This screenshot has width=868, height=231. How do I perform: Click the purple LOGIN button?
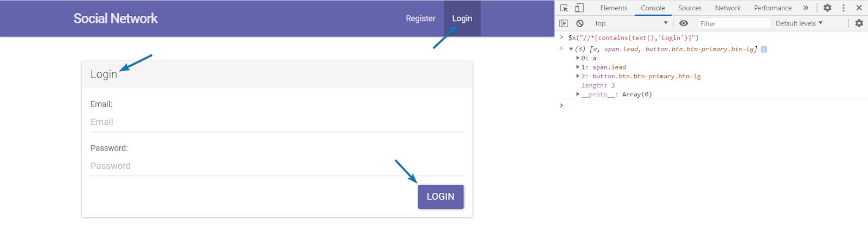[x=441, y=197]
